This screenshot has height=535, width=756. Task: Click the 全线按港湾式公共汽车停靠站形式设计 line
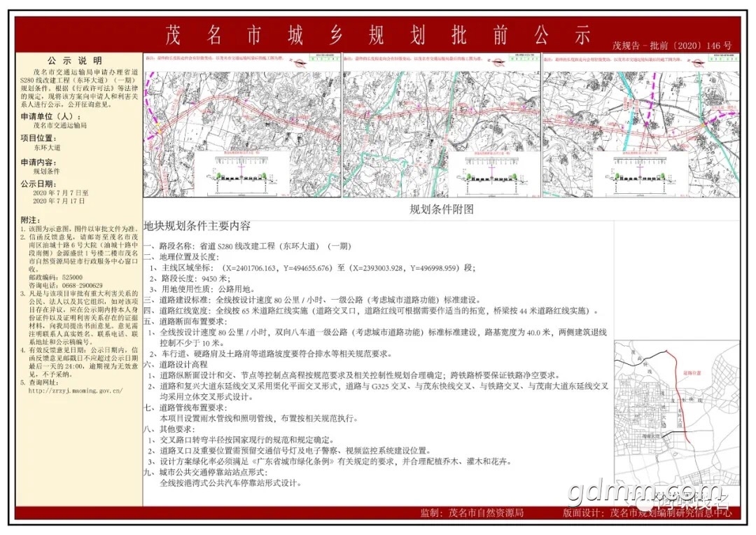[231, 483]
